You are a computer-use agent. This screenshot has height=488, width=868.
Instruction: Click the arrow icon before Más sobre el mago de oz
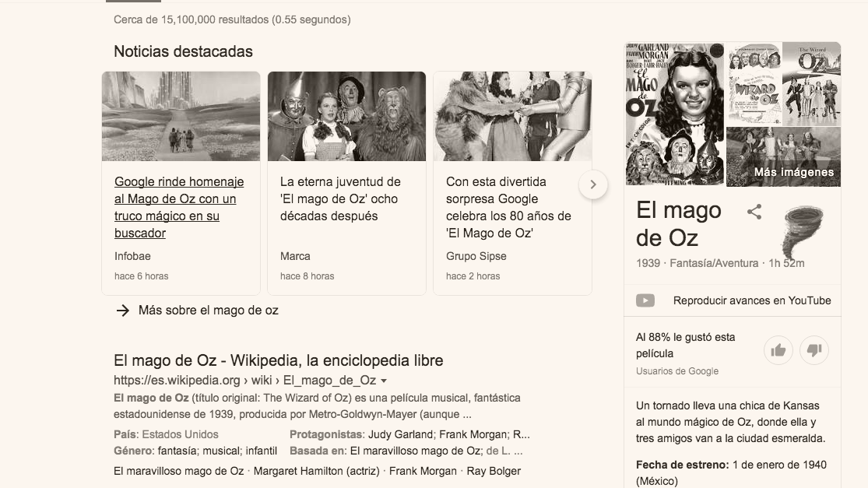122,311
